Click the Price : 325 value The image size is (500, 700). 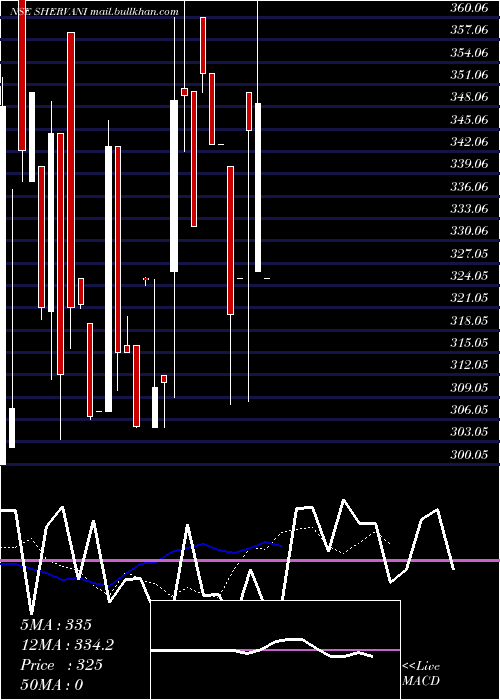click(x=61, y=665)
